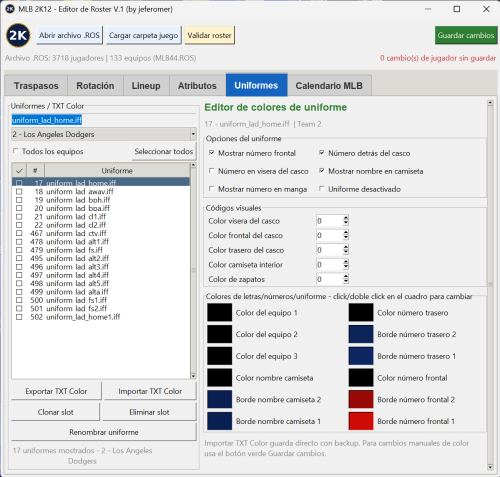Click Borde número trasero 1 swatch

pos(361,356)
